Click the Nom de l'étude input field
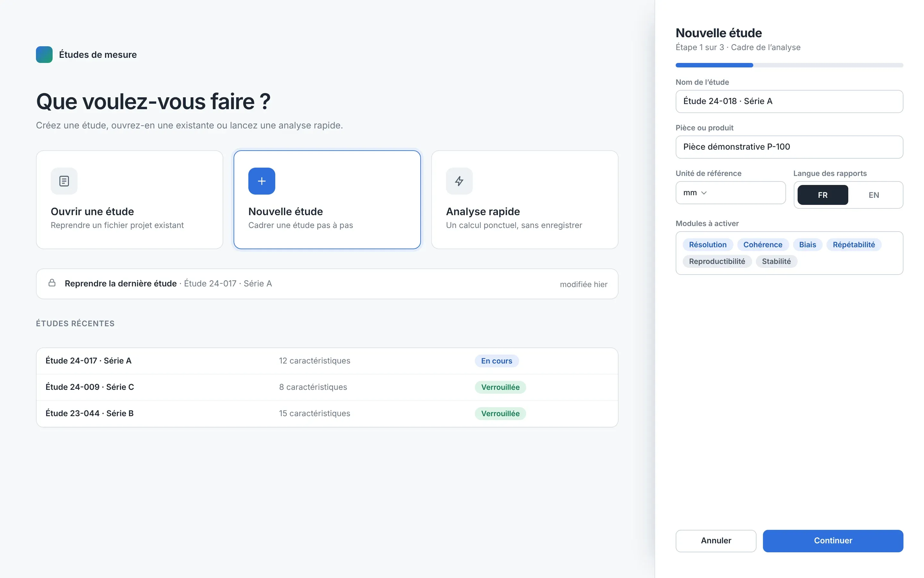Image resolution: width=924 pixels, height=578 pixels. [x=789, y=101]
